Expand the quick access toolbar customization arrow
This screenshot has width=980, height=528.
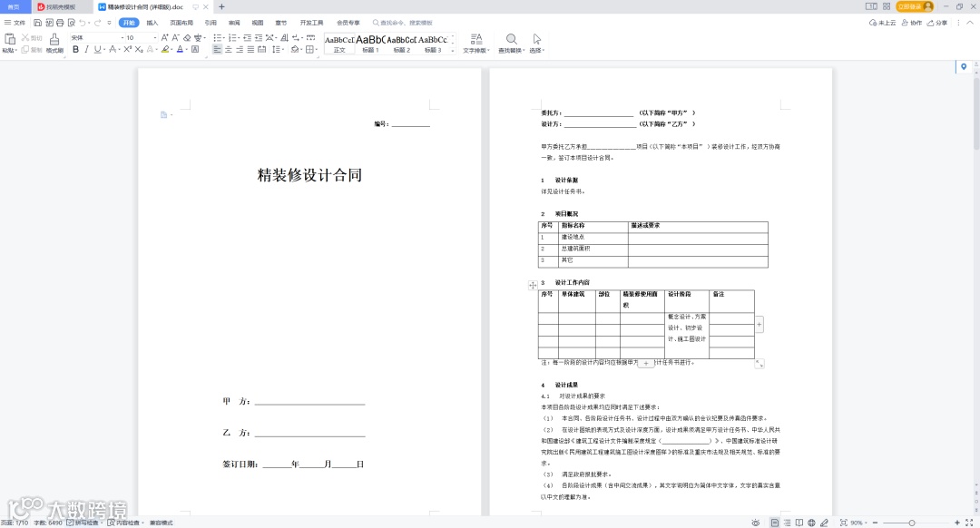tap(109, 23)
